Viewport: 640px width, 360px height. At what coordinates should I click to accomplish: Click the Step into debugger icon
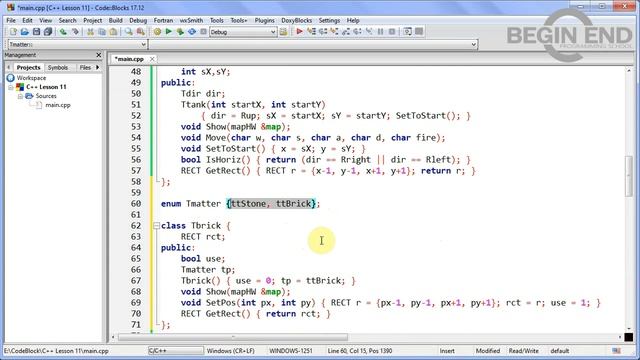(x=334, y=31)
